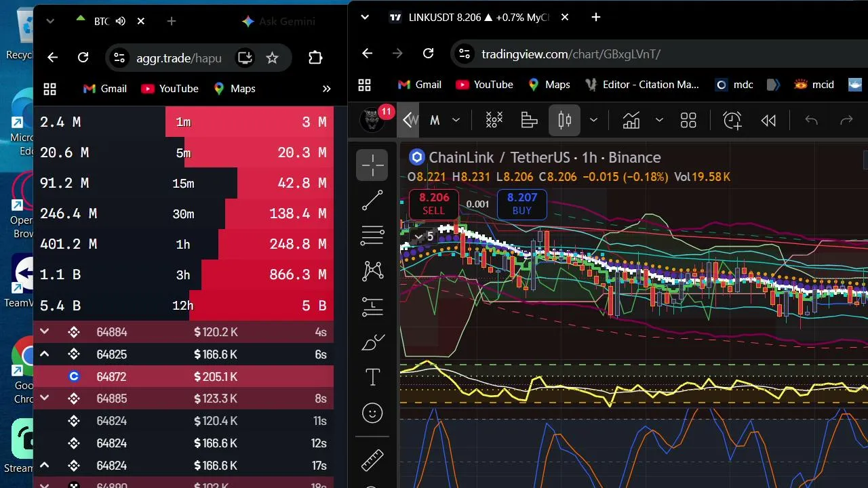868x488 pixels.
Task: Click the 8.206 SELL button
Action: coord(434,203)
